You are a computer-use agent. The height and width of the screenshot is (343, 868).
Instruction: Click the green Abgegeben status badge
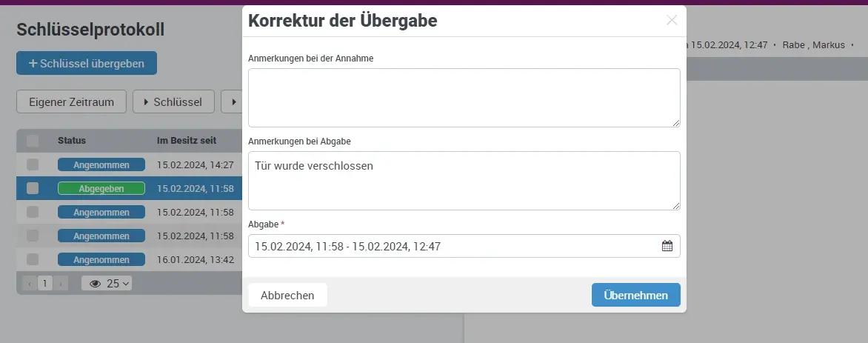[x=101, y=188]
